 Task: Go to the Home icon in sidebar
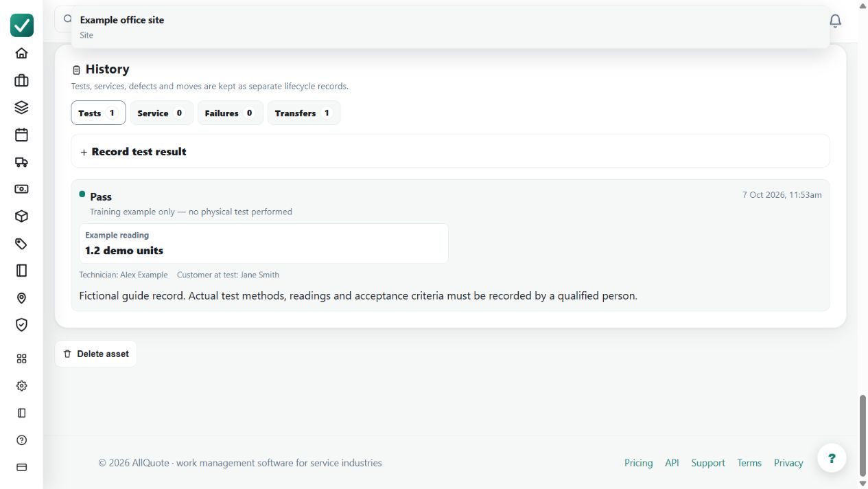tap(21, 53)
